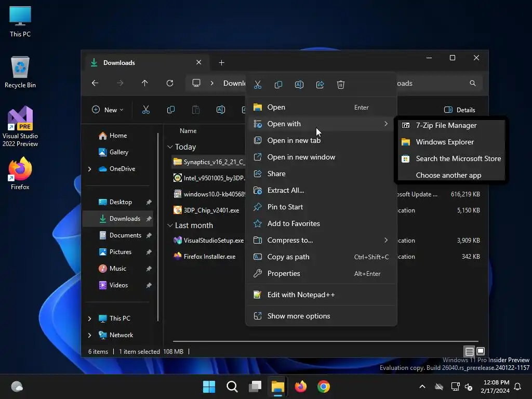Choose Open in new tab

pos(321,140)
